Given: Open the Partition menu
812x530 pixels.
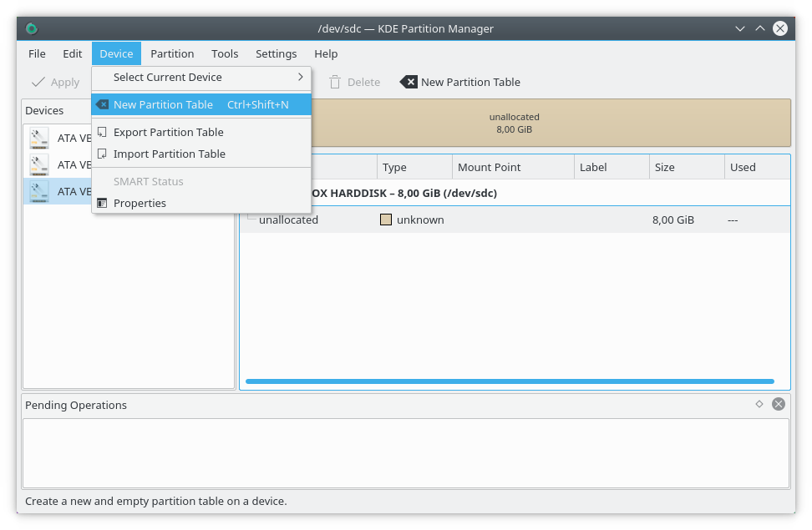Looking at the screenshot, I should [172, 53].
